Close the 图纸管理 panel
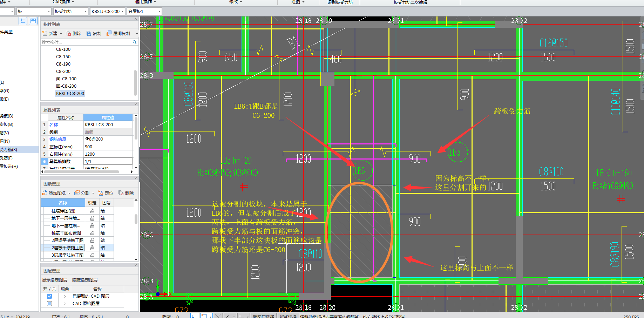This screenshot has height=318, width=644. pos(136,178)
